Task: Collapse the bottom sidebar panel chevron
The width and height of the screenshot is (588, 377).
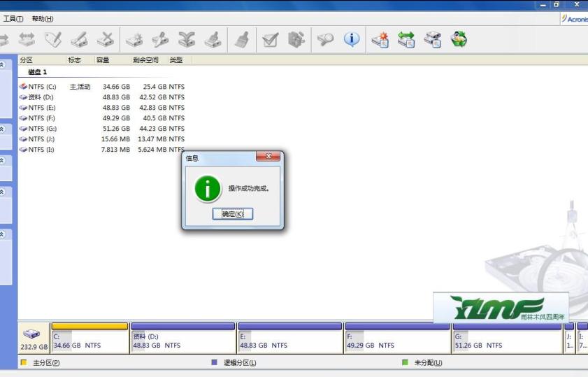Action: click(2, 234)
